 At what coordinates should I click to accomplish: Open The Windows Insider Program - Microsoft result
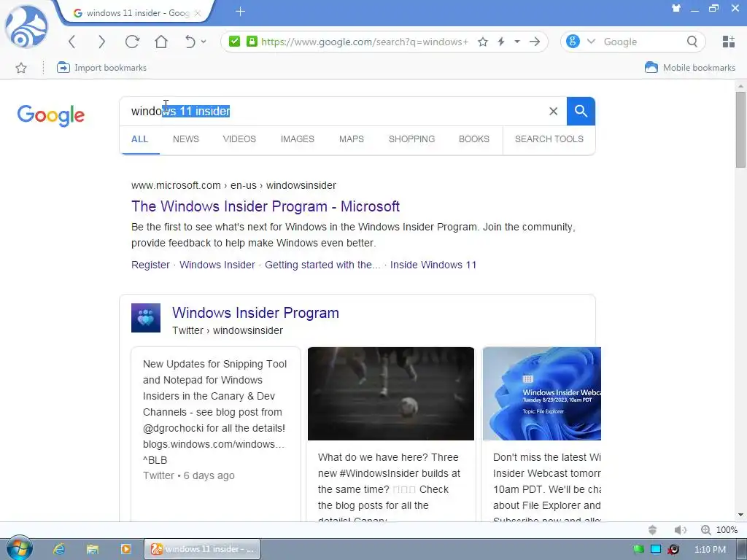266,206
